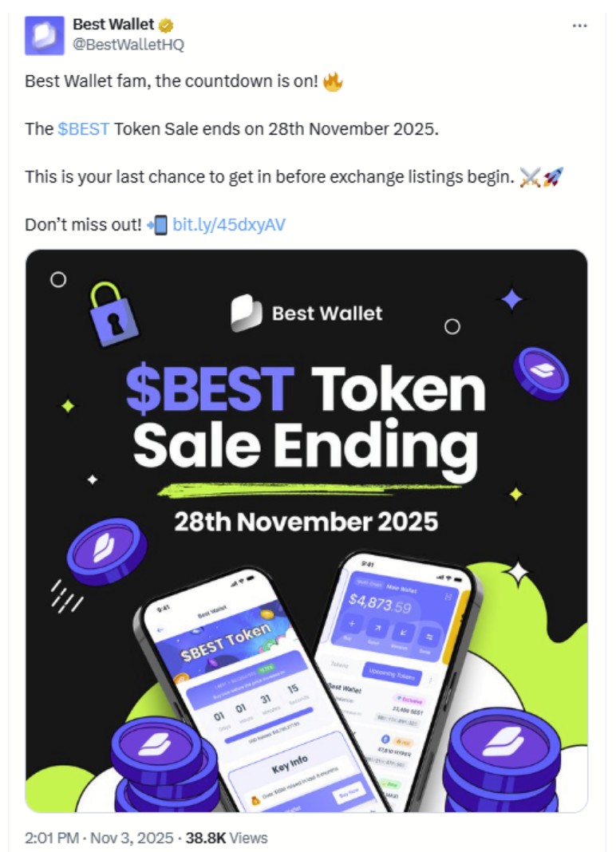Viewport: 616px width, 852px height.
Task: Click the Best Wallet profile avatar
Action: (44, 35)
